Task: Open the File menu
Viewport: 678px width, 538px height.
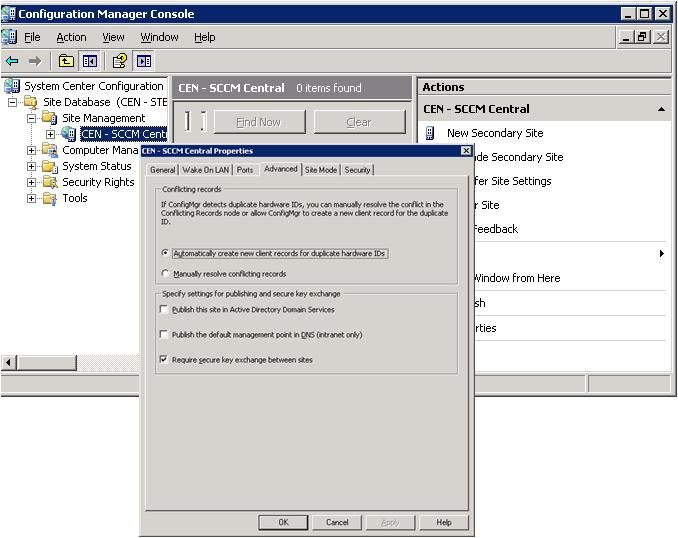Action: [x=32, y=38]
